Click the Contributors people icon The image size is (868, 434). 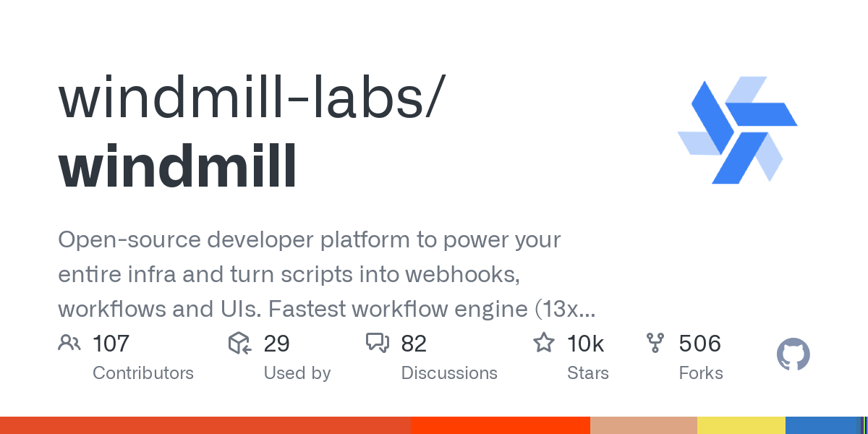tap(69, 343)
